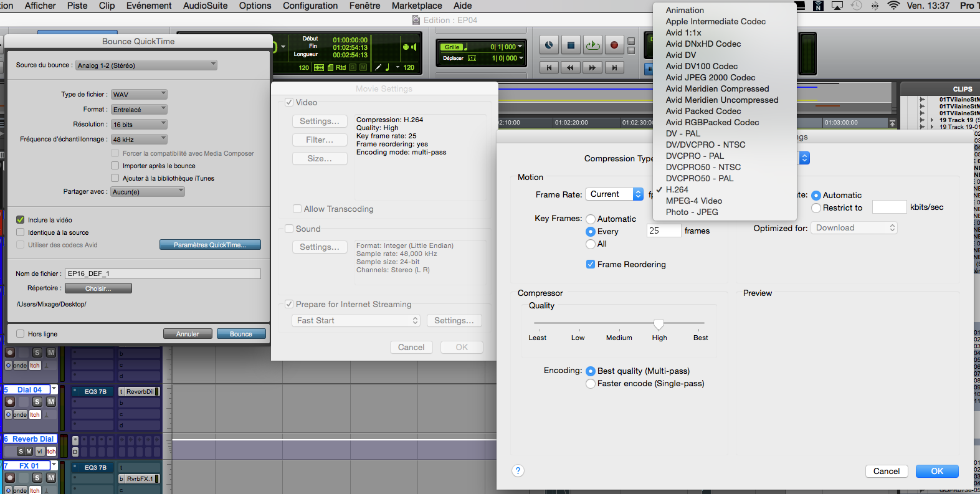Toggle the Inclure la vidéo checkbox
Image resolution: width=980 pixels, height=494 pixels.
(21, 220)
